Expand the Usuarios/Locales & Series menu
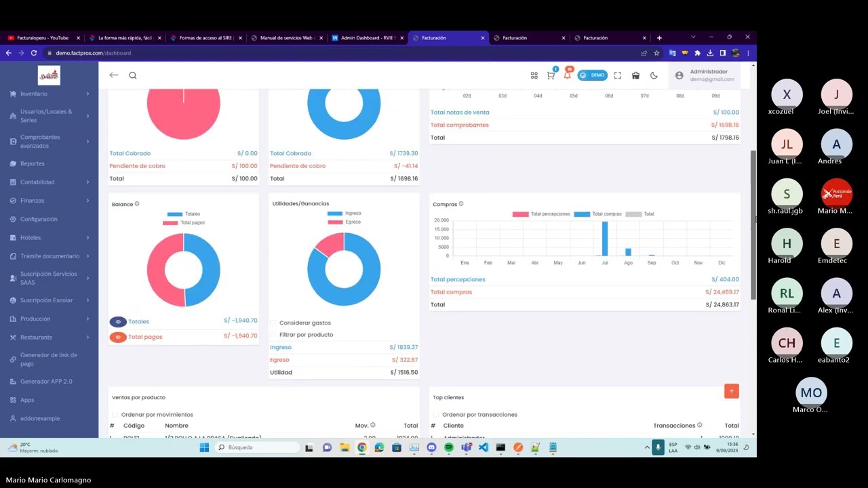Viewport: 868px width, 488px height. (x=49, y=116)
